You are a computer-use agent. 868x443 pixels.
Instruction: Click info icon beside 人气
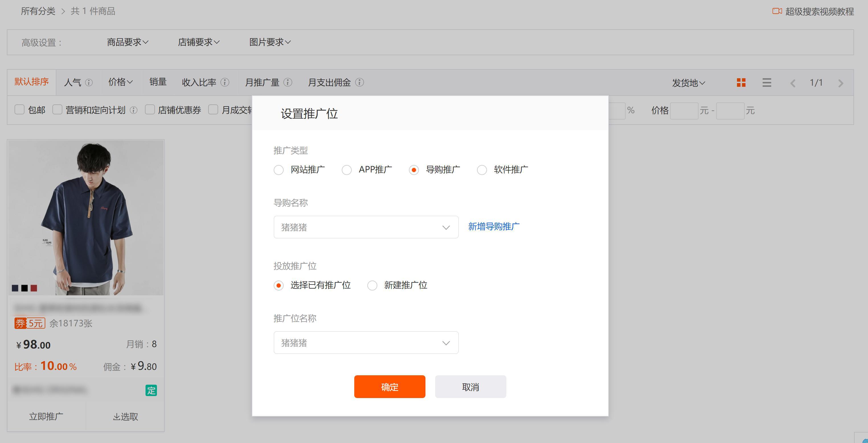click(x=89, y=83)
